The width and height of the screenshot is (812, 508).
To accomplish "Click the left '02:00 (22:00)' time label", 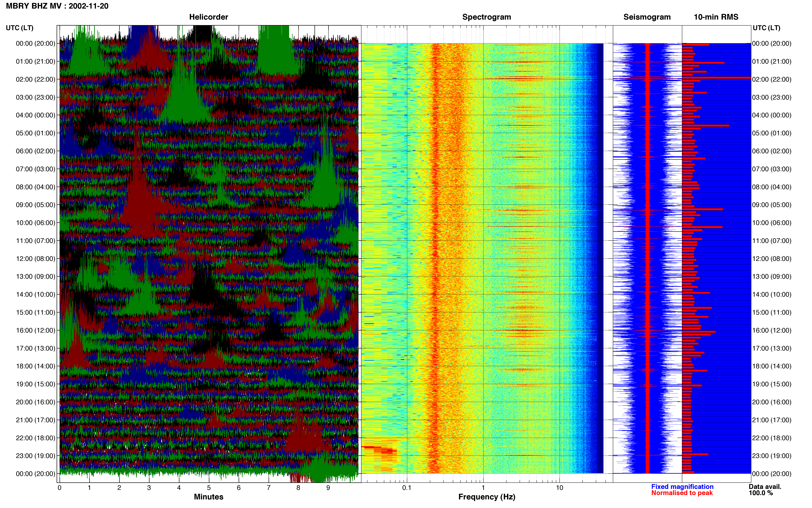I will pyautogui.click(x=36, y=79).
